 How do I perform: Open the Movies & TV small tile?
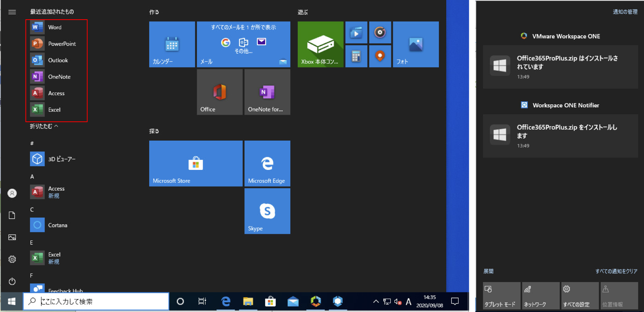point(356,33)
